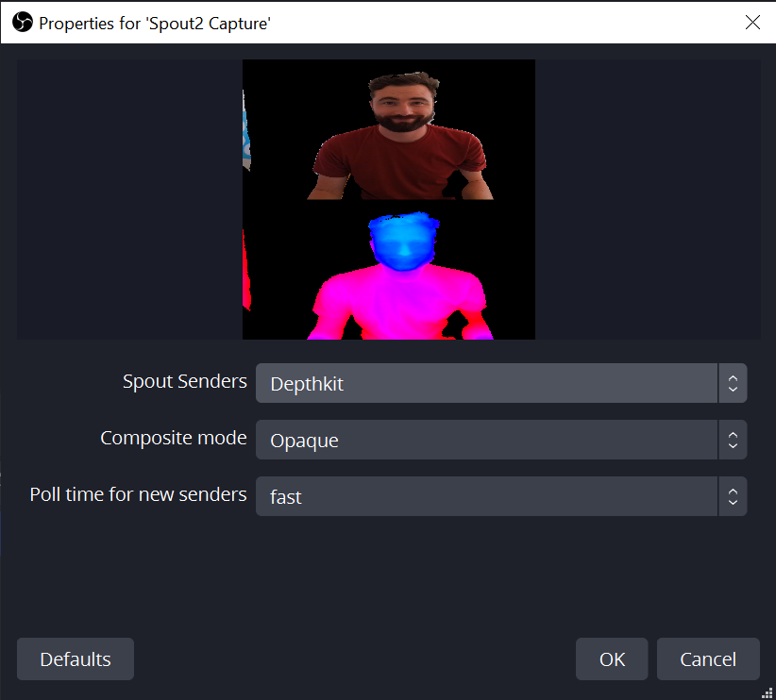
Task: Click the Spout Senders label
Action: tap(184, 381)
